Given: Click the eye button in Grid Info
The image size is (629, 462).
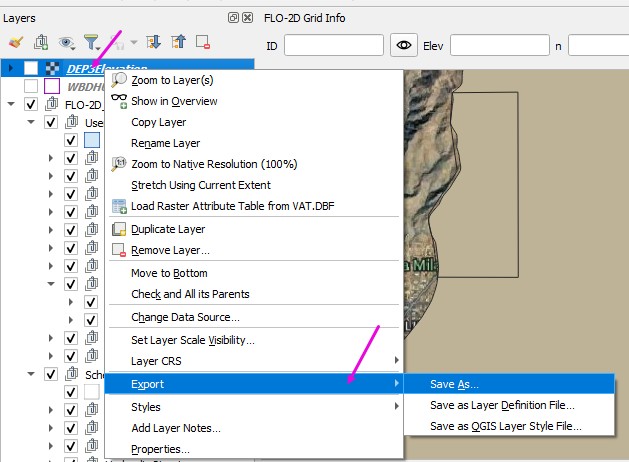Looking at the screenshot, I should point(404,45).
